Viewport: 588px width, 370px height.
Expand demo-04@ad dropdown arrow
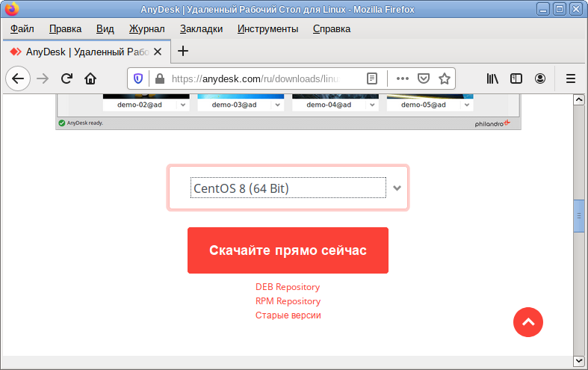point(372,105)
